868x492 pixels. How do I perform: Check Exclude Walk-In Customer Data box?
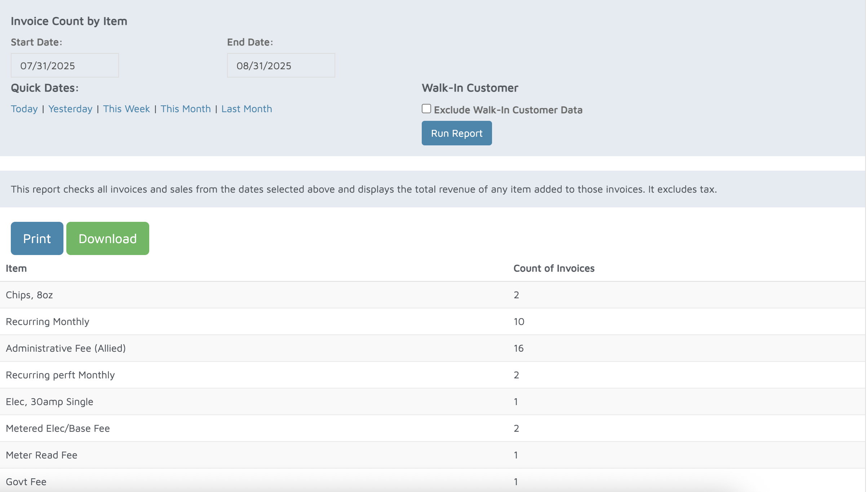[426, 109]
